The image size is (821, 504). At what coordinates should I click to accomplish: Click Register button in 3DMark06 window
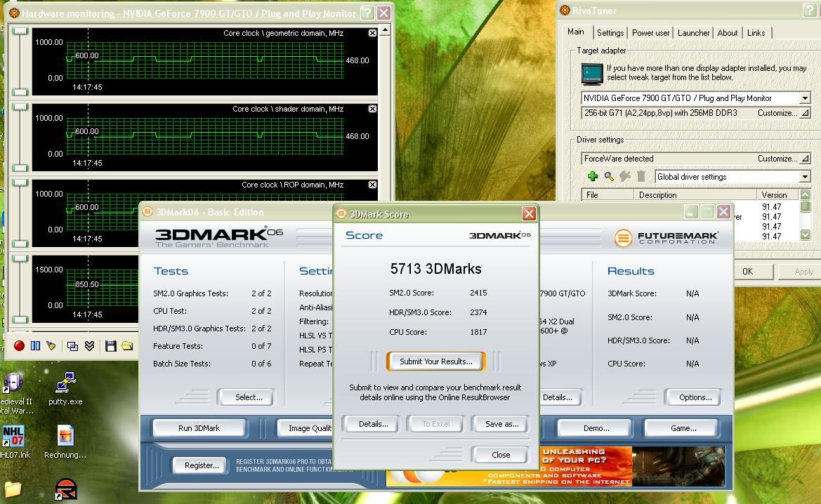pos(202,465)
